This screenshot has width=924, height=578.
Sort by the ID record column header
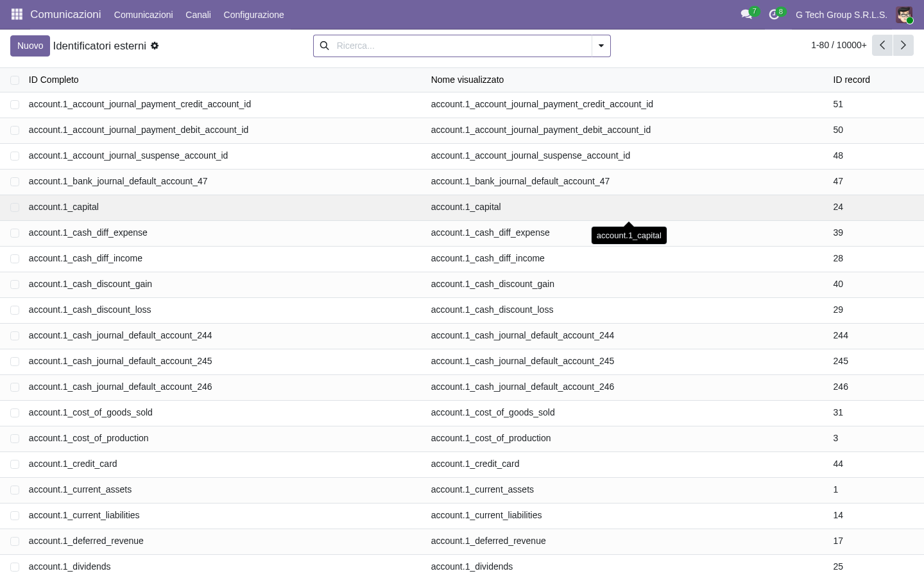point(851,80)
